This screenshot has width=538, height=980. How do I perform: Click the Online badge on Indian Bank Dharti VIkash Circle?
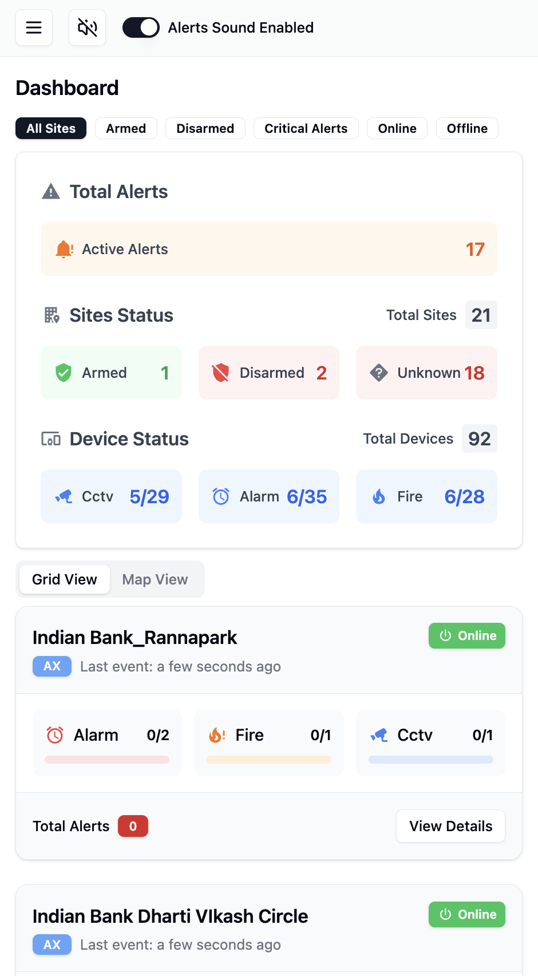click(466, 914)
